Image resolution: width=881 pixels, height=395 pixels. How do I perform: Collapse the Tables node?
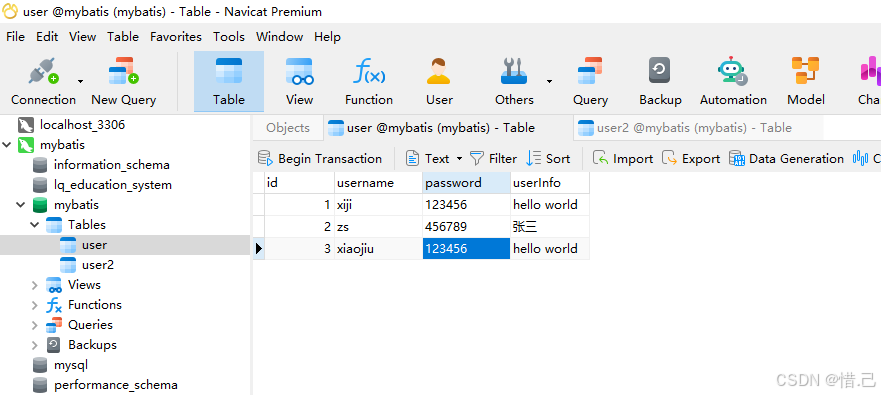pyautogui.click(x=35, y=225)
